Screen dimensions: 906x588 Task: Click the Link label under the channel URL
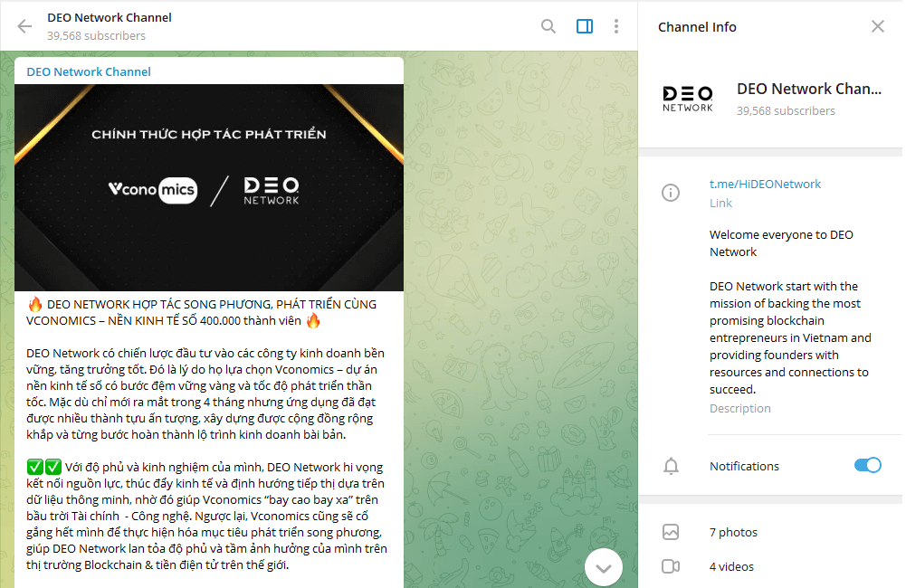tap(720, 204)
